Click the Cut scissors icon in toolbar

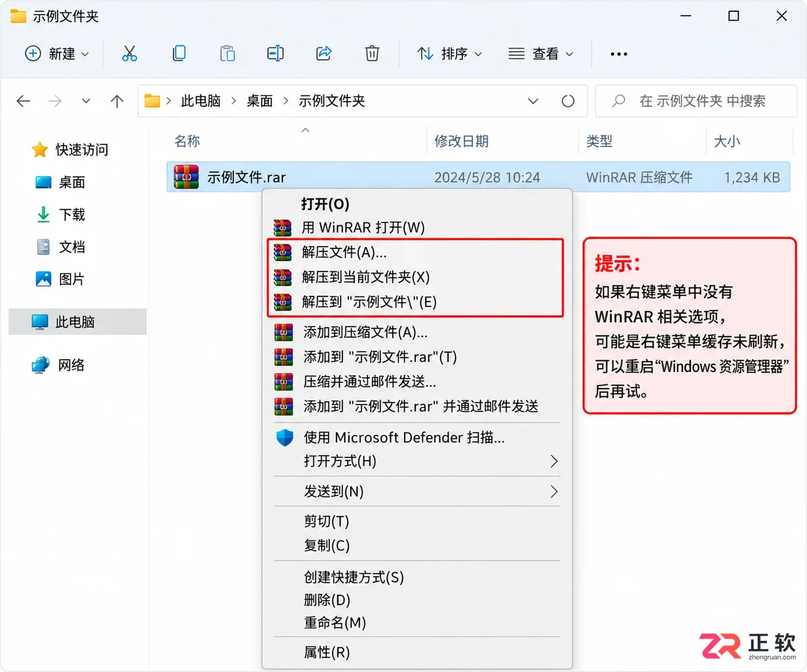(129, 53)
